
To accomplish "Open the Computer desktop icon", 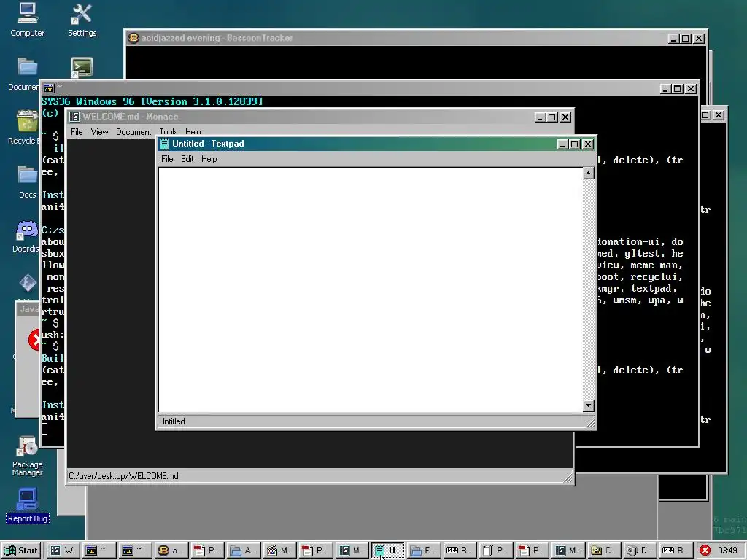I will (27, 20).
